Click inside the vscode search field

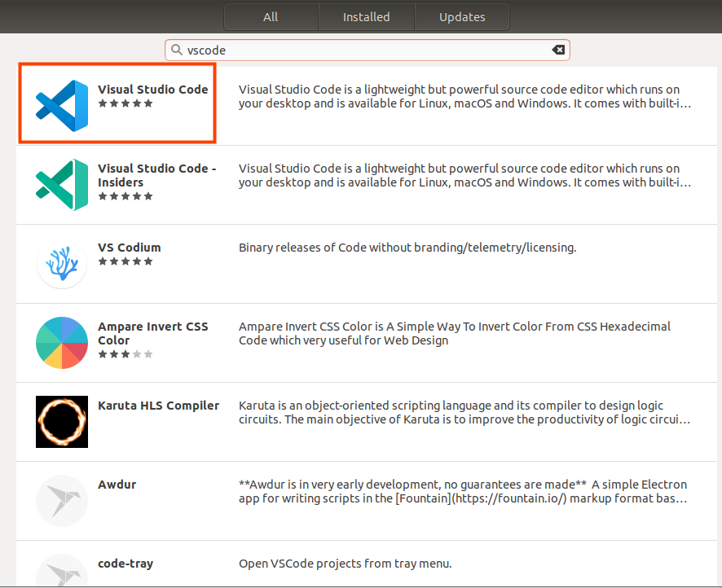tap(367, 50)
